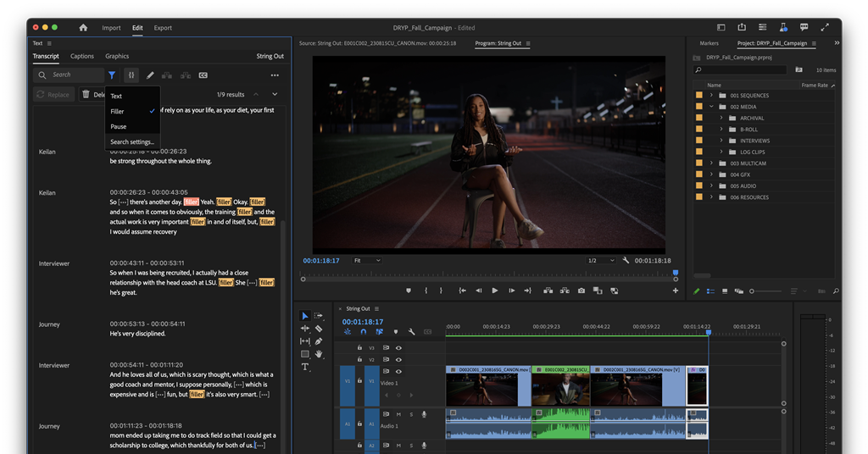
Task: Step forward one frame
Action: click(x=511, y=291)
